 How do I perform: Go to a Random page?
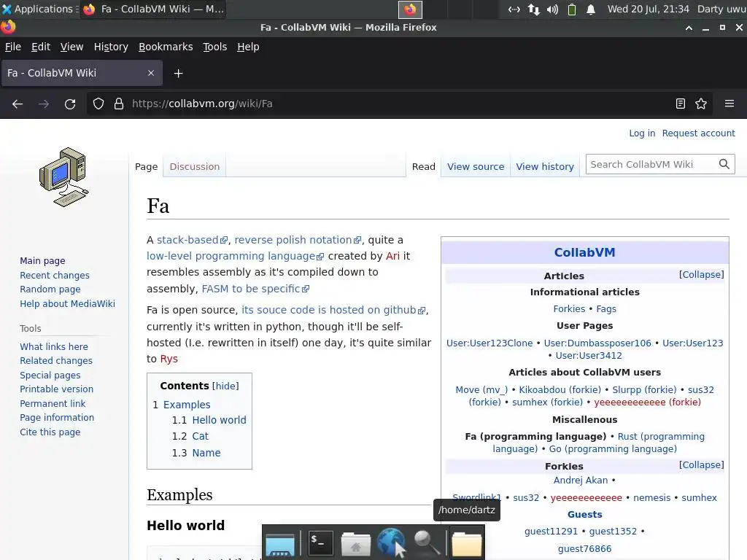tap(50, 289)
